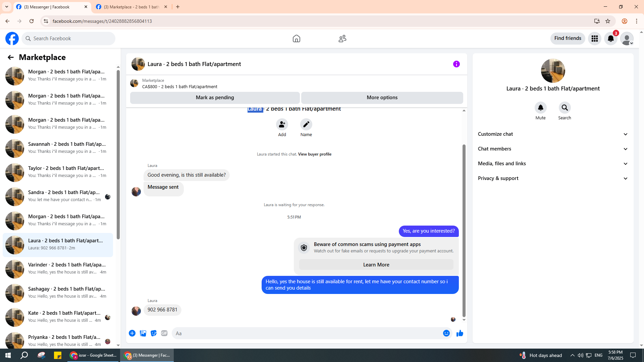Expand Chat members section
Viewport: 644px width, 362px height.
[553, 149]
